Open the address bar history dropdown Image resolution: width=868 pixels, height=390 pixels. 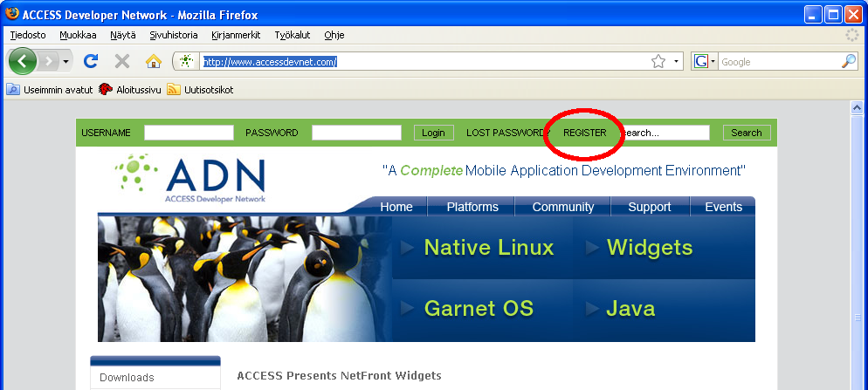click(676, 61)
